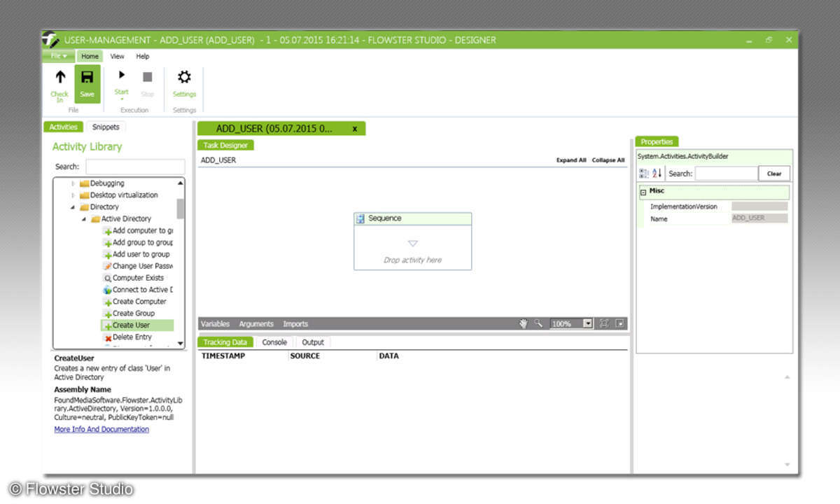Open the File menu dropdown
The image size is (840, 504).
click(x=59, y=56)
